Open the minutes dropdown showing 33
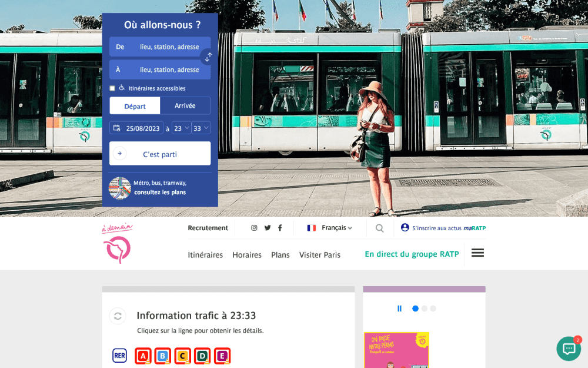This screenshot has width=588, height=368. click(x=201, y=128)
